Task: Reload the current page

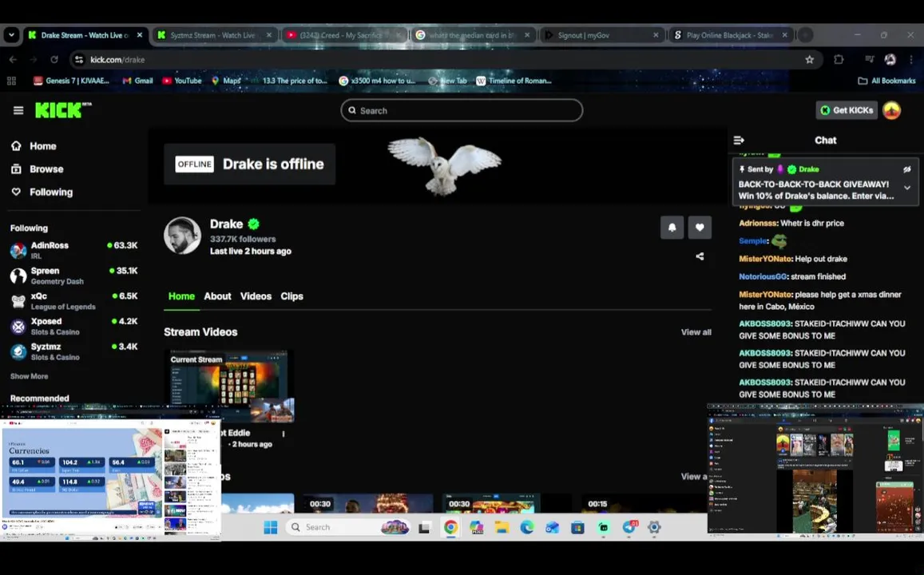Action: point(54,60)
